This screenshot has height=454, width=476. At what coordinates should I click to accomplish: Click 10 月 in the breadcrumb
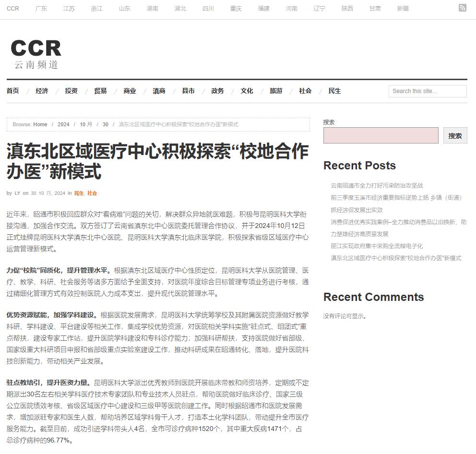click(86, 124)
